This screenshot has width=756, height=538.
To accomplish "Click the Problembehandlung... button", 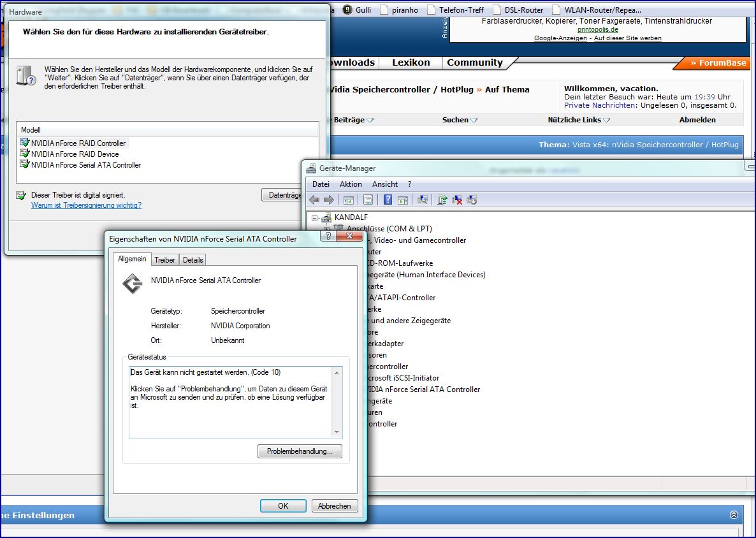I will (300, 451).
